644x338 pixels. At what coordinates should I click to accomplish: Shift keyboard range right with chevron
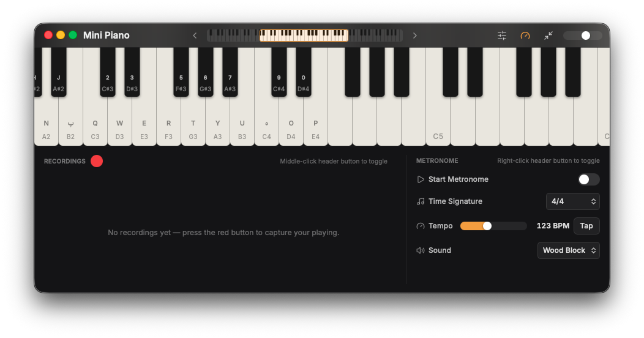pos(415,36)
